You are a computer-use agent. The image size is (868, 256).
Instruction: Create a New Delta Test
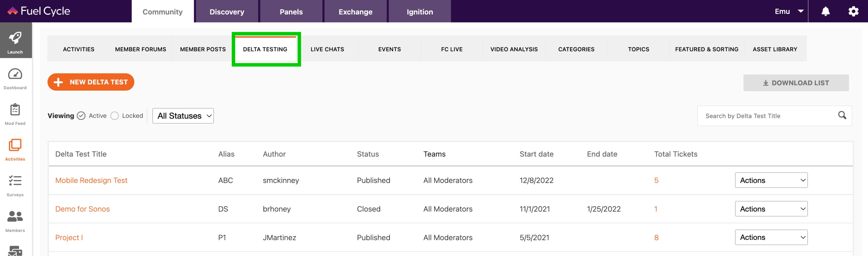91,82
